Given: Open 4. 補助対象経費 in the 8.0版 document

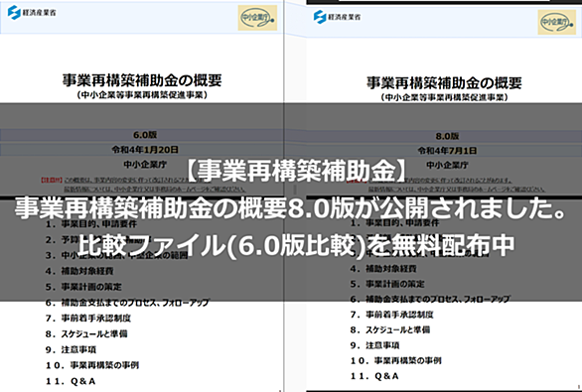Looking at the screenshot, I should (x=383, y=269).
